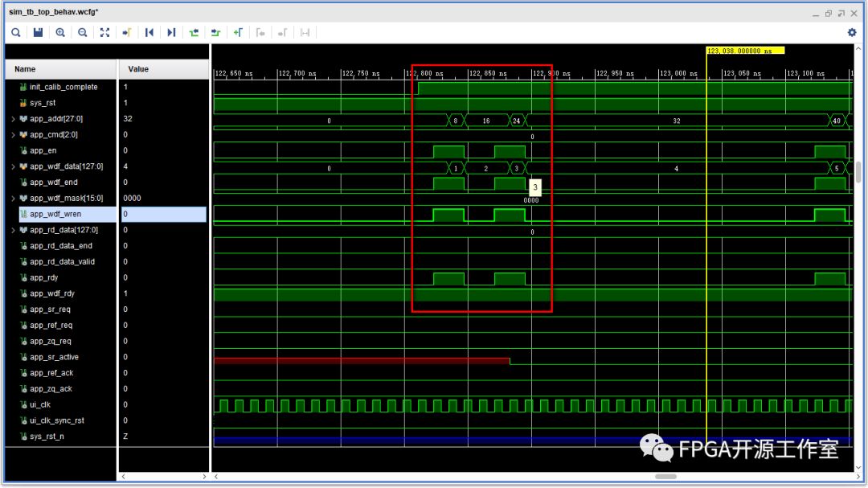The image size is (868, 488).
Task: Click the Zoom Fit icon
Action: click(104, 32)
